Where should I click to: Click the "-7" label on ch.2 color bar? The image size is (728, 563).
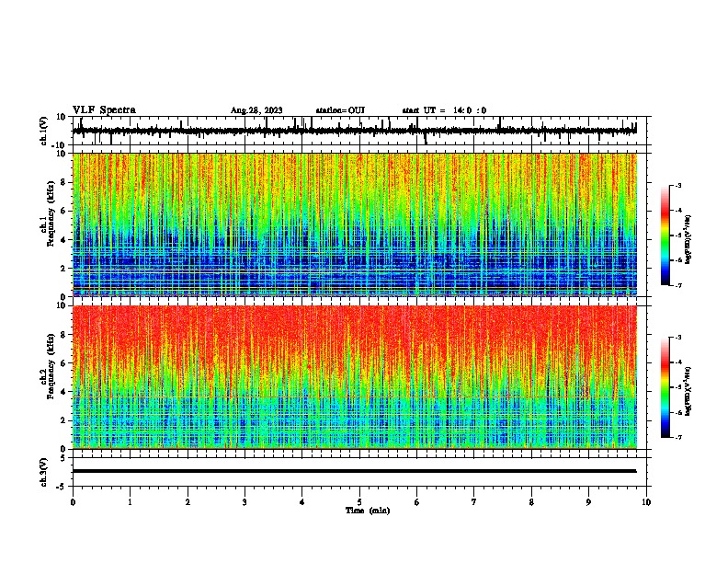tap(678, 438)
